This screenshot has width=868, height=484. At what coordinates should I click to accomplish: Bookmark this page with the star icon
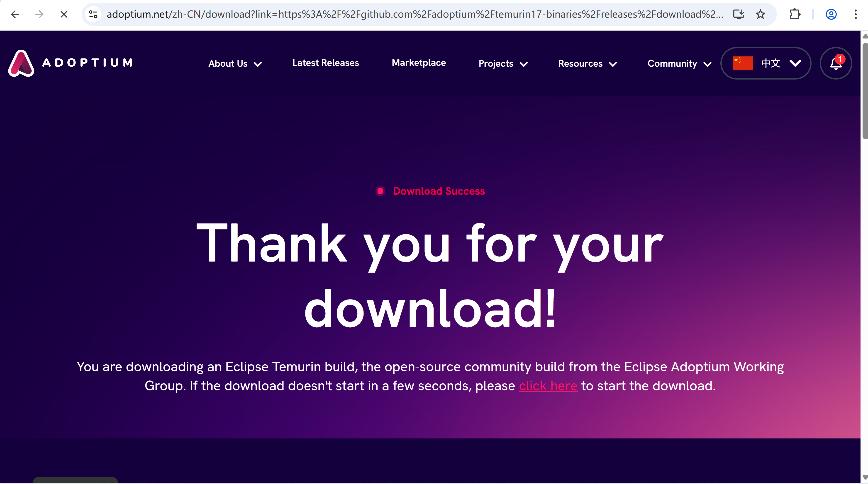[761, 14]
